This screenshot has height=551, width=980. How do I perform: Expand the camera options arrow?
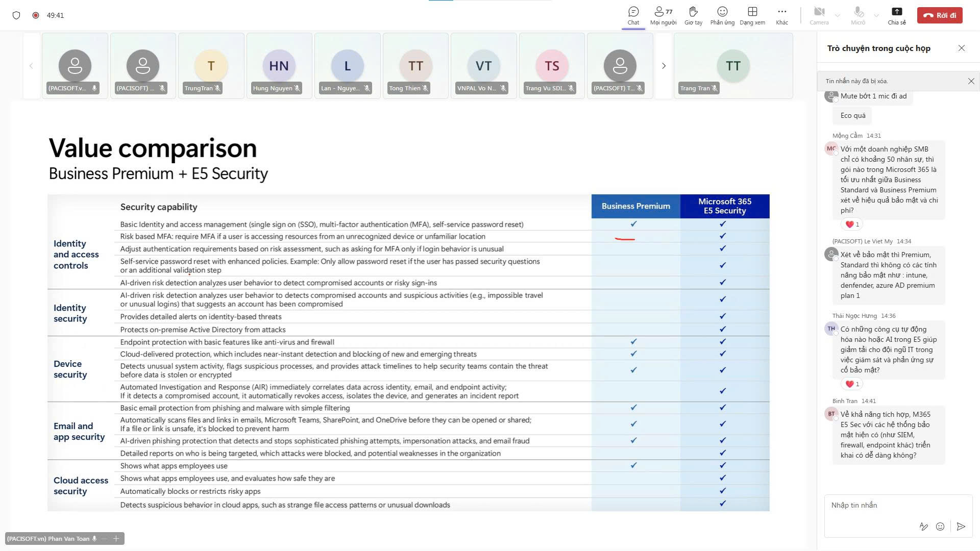pyautogui.click(x=838, y=15)
